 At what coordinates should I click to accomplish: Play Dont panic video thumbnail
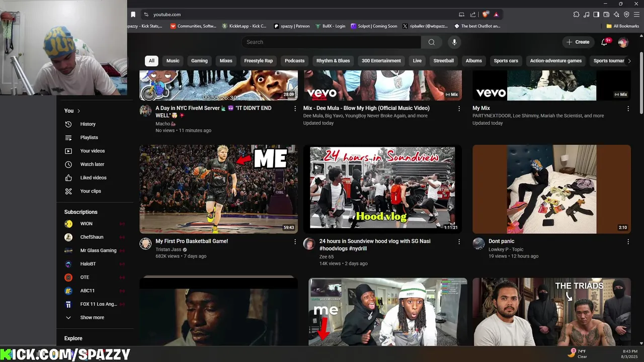551,189
